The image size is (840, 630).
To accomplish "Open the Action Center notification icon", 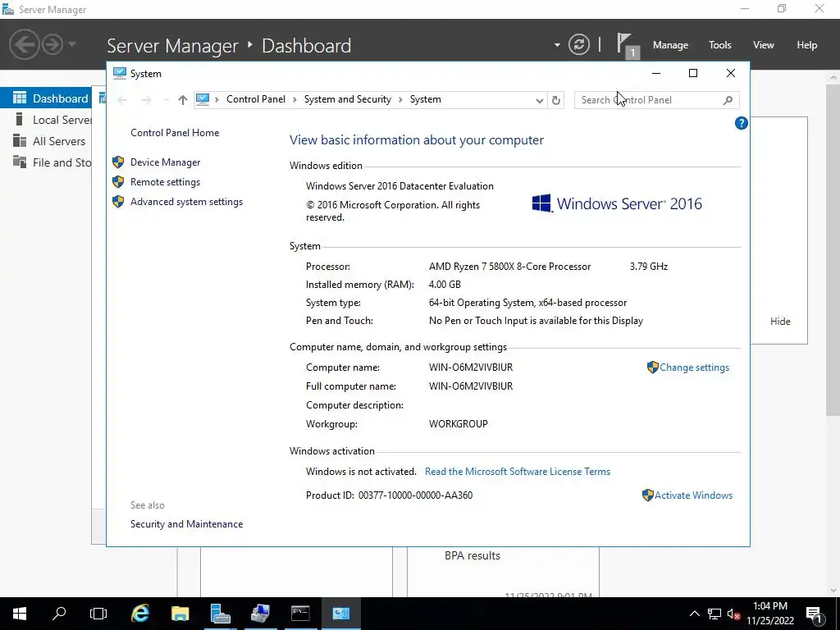I will coord(815,614).
